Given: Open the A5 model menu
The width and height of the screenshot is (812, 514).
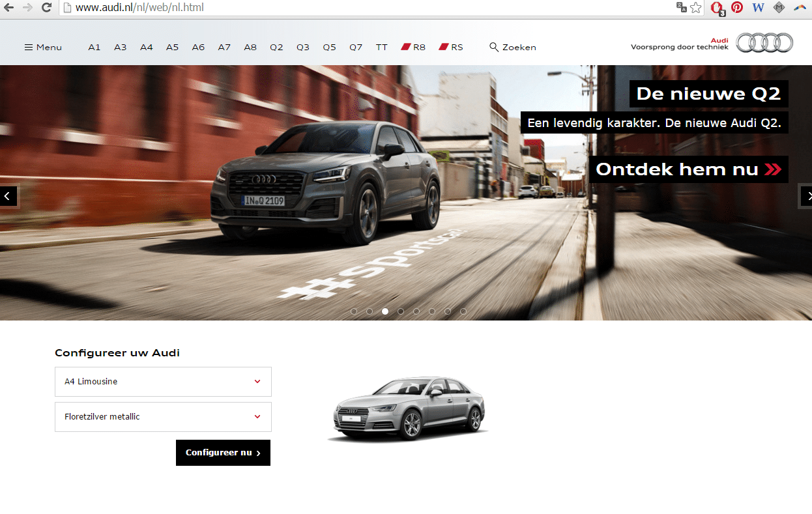Looking at the screenshot, I should pos(172,47).
